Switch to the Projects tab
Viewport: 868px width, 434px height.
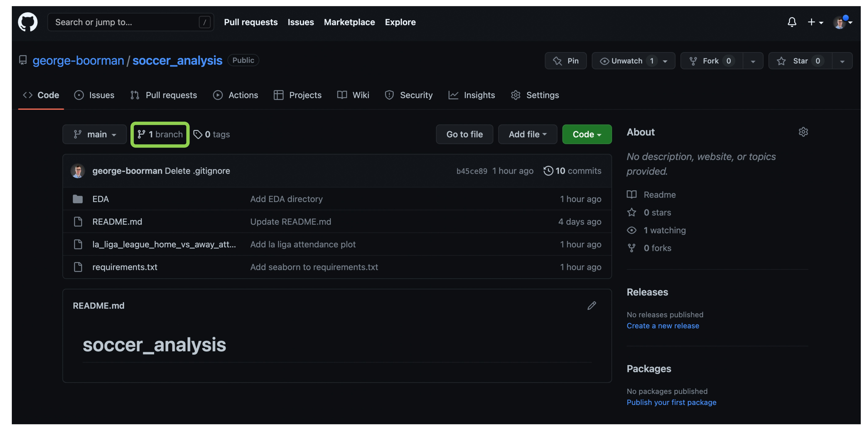coord(297,95)
